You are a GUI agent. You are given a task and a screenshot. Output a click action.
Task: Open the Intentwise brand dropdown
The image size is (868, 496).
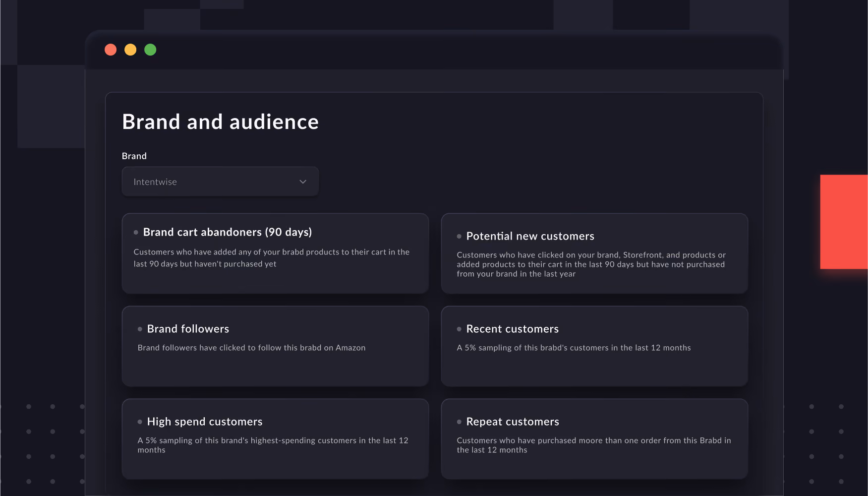pyautogui.click(x=220, y=182)
